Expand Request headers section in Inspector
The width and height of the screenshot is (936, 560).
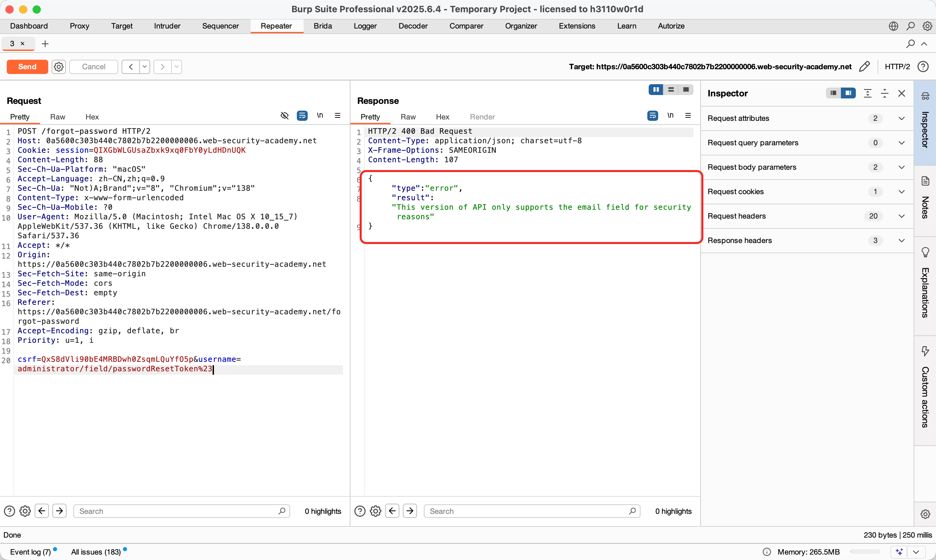tap(901, 216)
